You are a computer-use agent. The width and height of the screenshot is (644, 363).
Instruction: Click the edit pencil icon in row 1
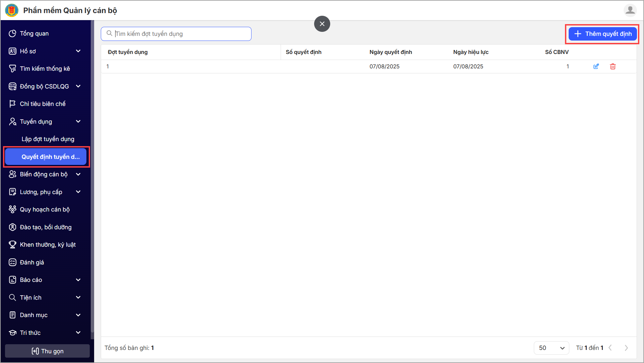coord(596,66)
